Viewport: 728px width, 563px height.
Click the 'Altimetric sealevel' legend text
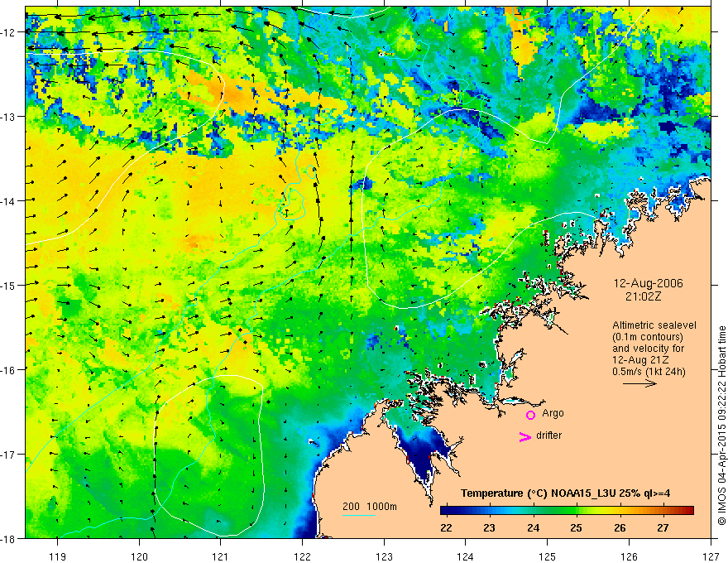654,325
